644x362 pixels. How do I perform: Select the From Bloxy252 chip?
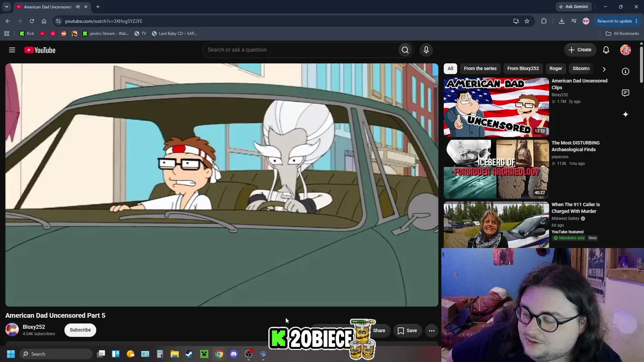point(523,68)
